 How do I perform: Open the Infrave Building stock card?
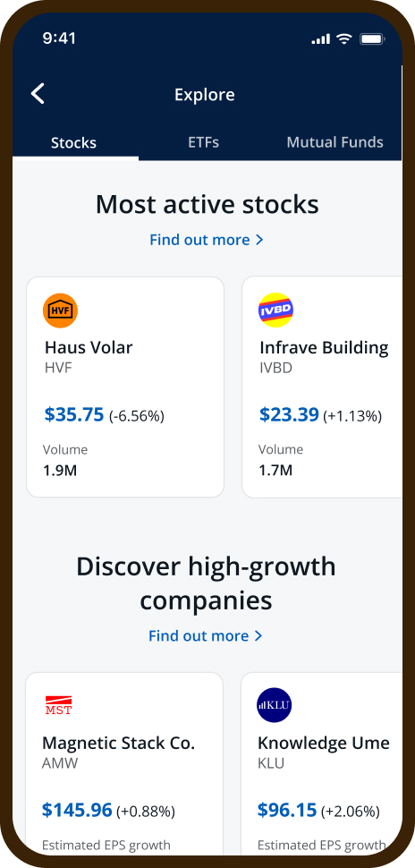click(x=322, y=387)
